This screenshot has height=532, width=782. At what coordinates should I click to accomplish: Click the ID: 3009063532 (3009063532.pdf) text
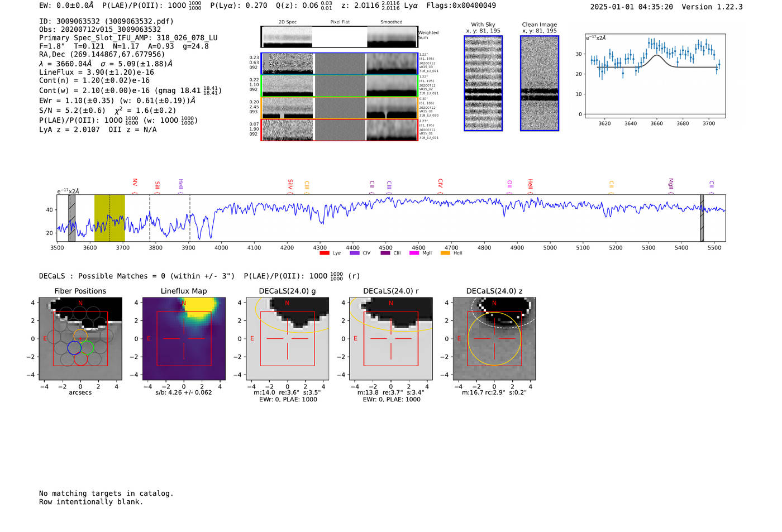(106, 21)
